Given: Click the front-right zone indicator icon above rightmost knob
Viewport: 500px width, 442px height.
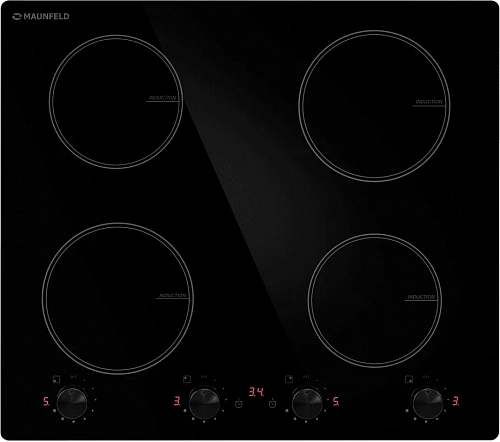Looking at the screenshot, I should pos(409,379).
